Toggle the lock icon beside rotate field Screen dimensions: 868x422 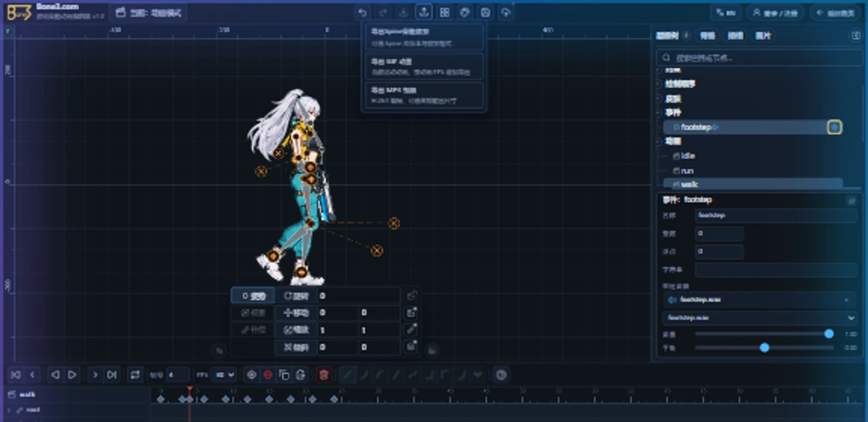point(411,295)
